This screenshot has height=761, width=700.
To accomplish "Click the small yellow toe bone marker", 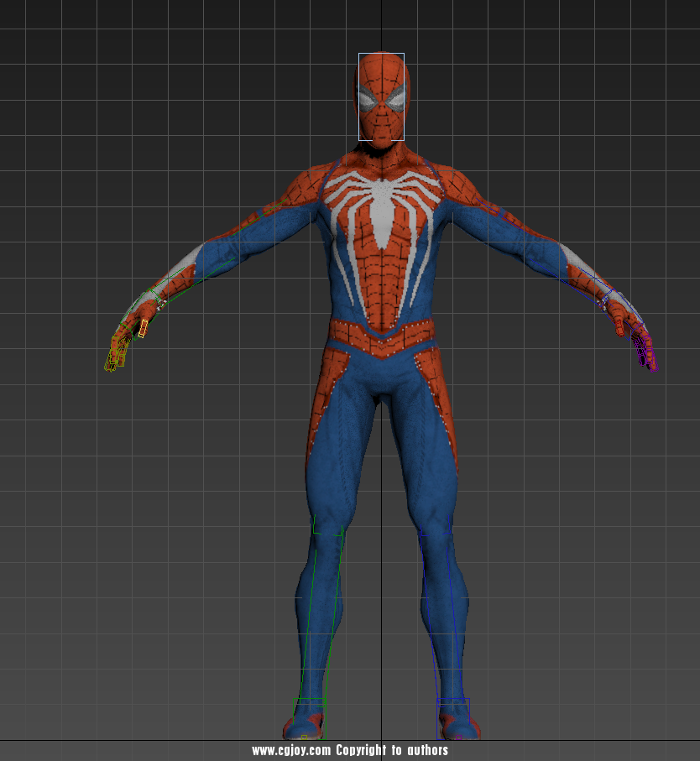I will (x=304, y=736).
